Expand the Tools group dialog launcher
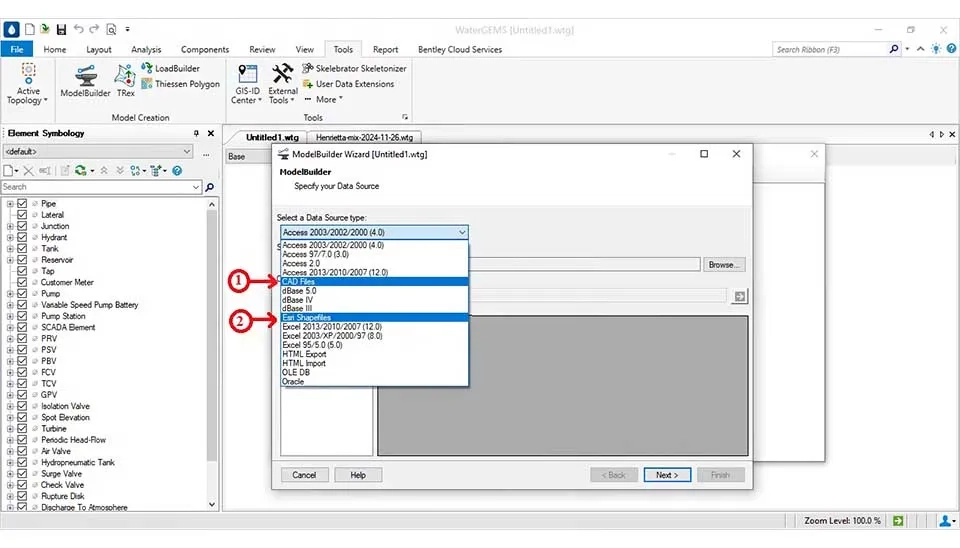 coord(405,116)
